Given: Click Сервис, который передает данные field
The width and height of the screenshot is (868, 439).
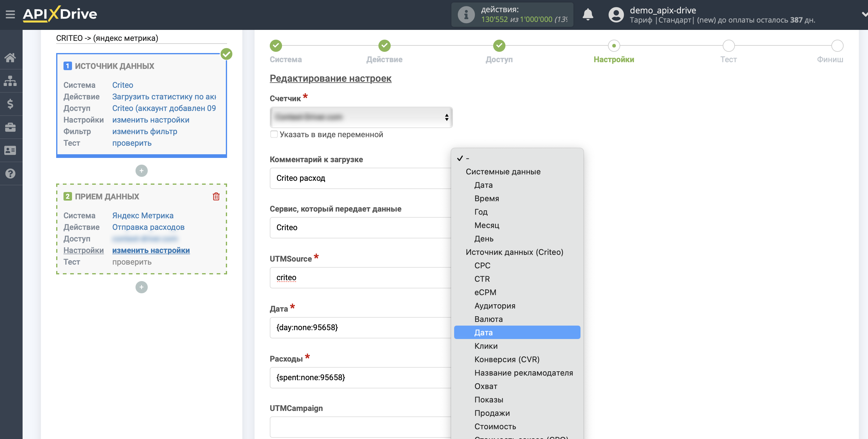Looking at the screenshot, I should (360, 228).
